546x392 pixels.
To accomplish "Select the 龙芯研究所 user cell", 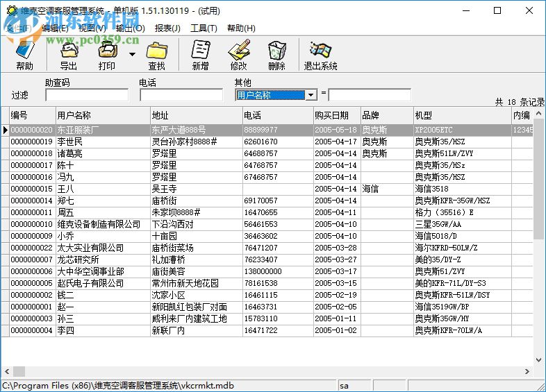I will coord(103,260).
